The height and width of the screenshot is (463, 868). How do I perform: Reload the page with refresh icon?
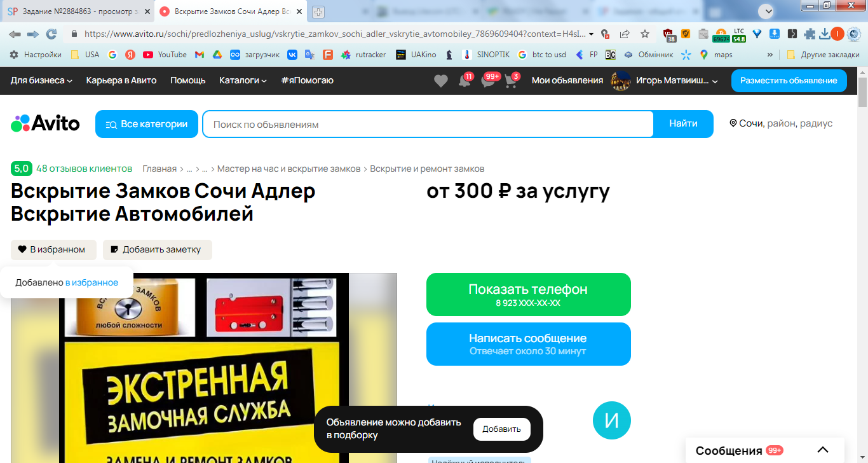click(x=51, y=34)
